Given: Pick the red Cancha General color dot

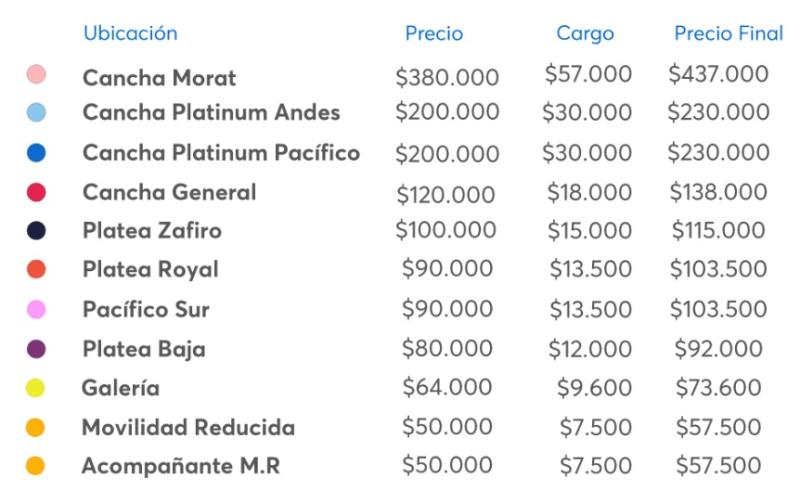Looking at the screenshot, I should click(x=36, y=192).
